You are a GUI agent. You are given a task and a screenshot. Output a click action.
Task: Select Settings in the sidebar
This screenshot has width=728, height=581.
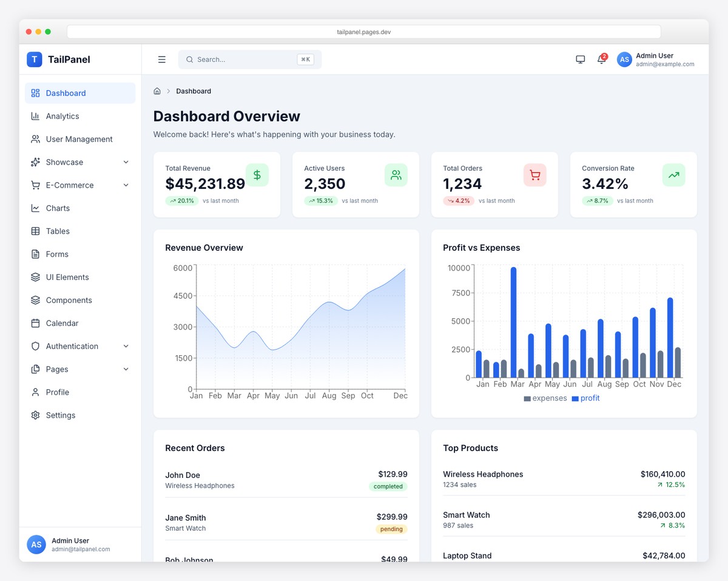coord(60,415)
